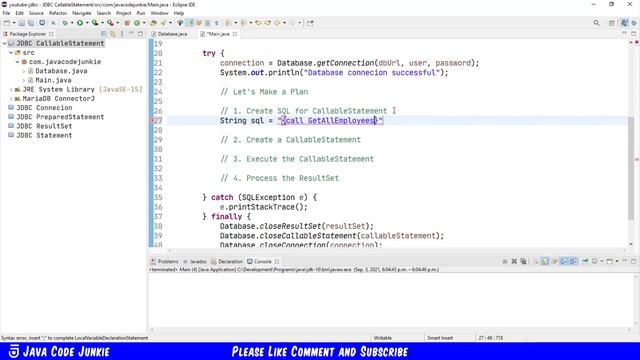Click the Save All toolbar icon
The width and height of the screenshot is (640, 360).
click(x=31, y=23)
